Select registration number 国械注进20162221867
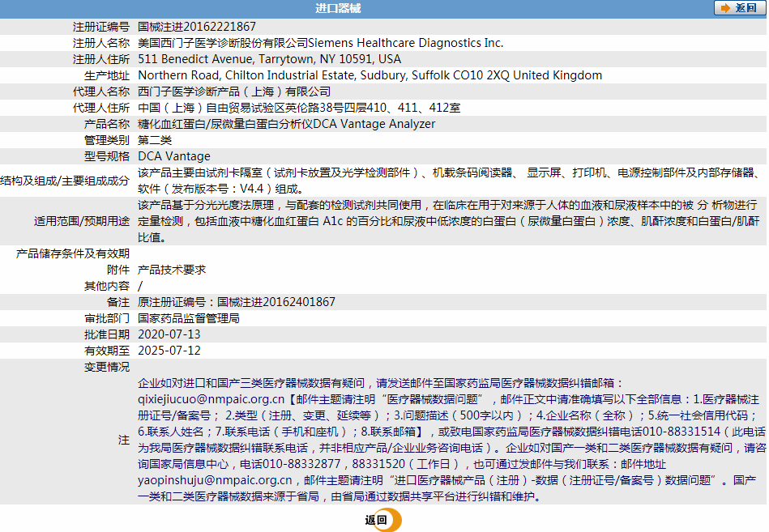 [x=197, y=27]
